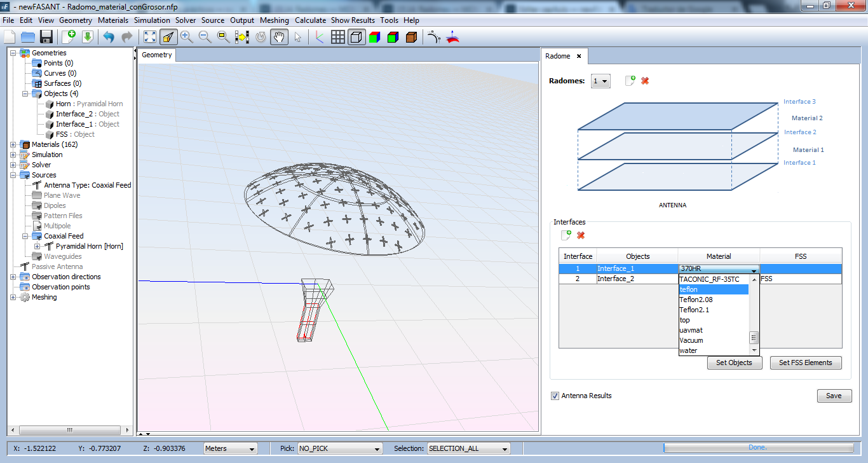Click the Zoom Window toolbar icon
Image resolution: width=868 pixels, height=463 pixels.
click(x=224, y=37)
